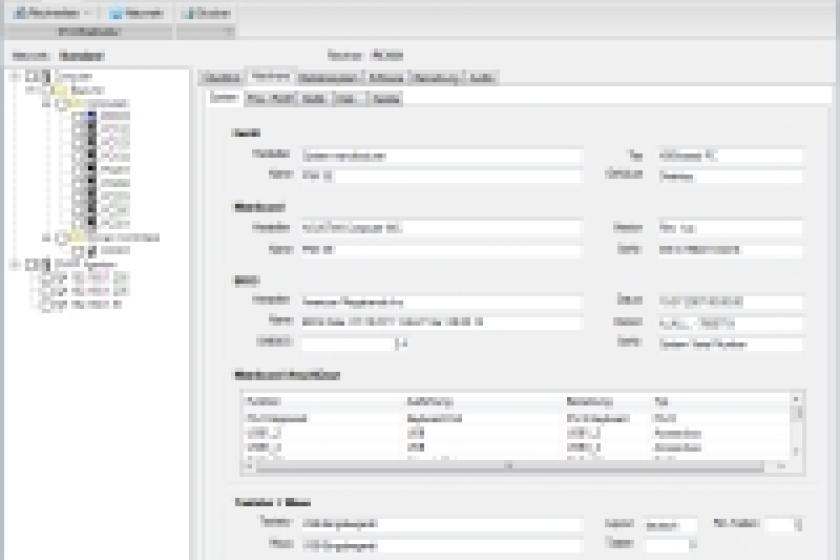Image resolution: width=840 pixels, height=560 pixels.
Task: Select the first data row in the connectors table
Action: 517,419
